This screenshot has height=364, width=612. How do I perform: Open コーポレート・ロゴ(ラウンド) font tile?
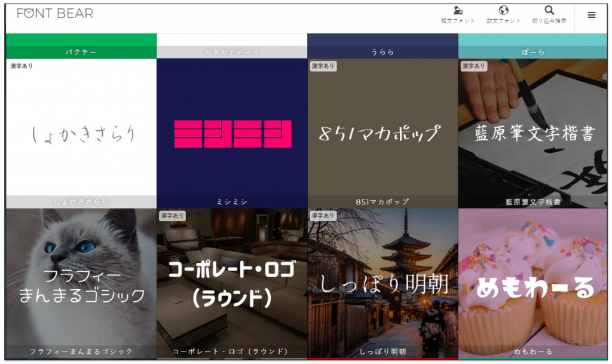click(x=232, y=284)
